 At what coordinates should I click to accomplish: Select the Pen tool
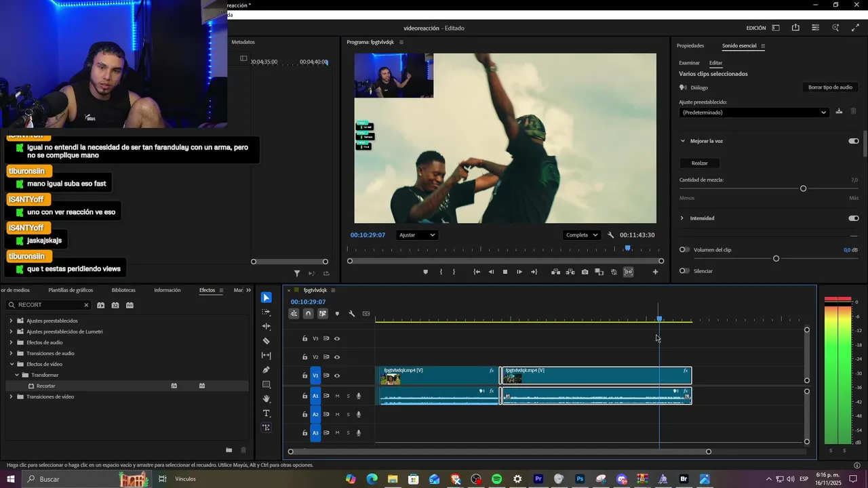(x=266, y=370)
